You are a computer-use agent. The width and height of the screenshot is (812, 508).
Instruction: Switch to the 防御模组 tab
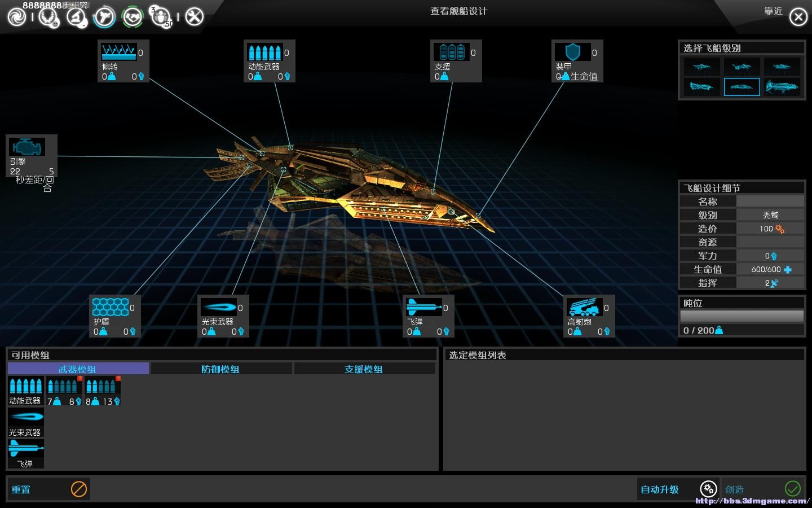tap(221, 369)
